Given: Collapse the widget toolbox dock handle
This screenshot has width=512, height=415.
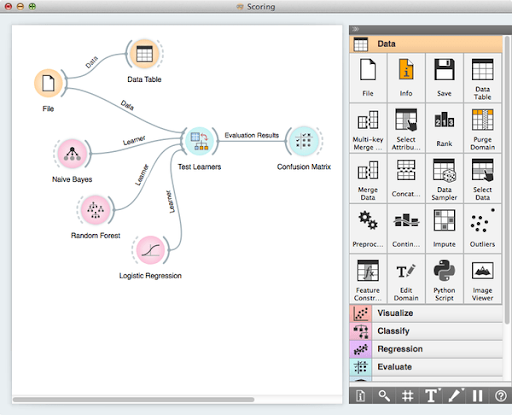Looking at the screenshot, I should click(355, 29).
